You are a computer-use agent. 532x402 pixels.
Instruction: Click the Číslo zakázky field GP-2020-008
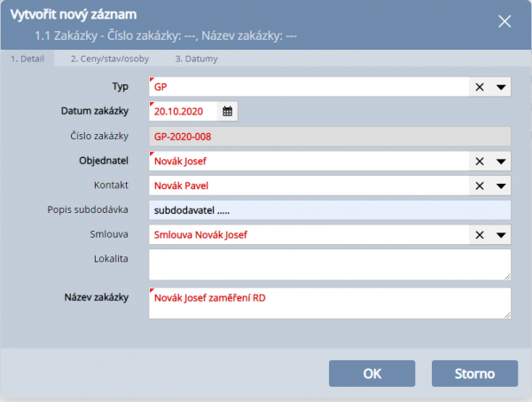pyautogui.click(x=330, y=137)
